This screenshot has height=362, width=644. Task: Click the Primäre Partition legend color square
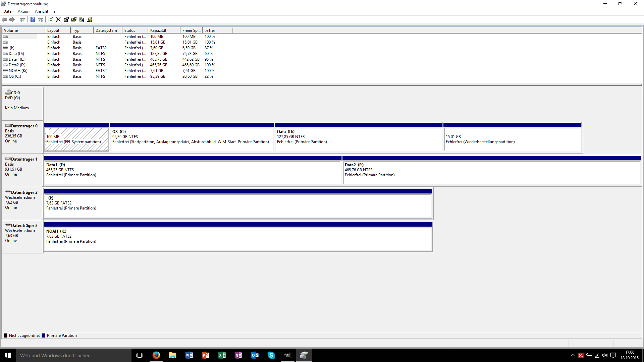pyautogui.click(x=44, y=336)
